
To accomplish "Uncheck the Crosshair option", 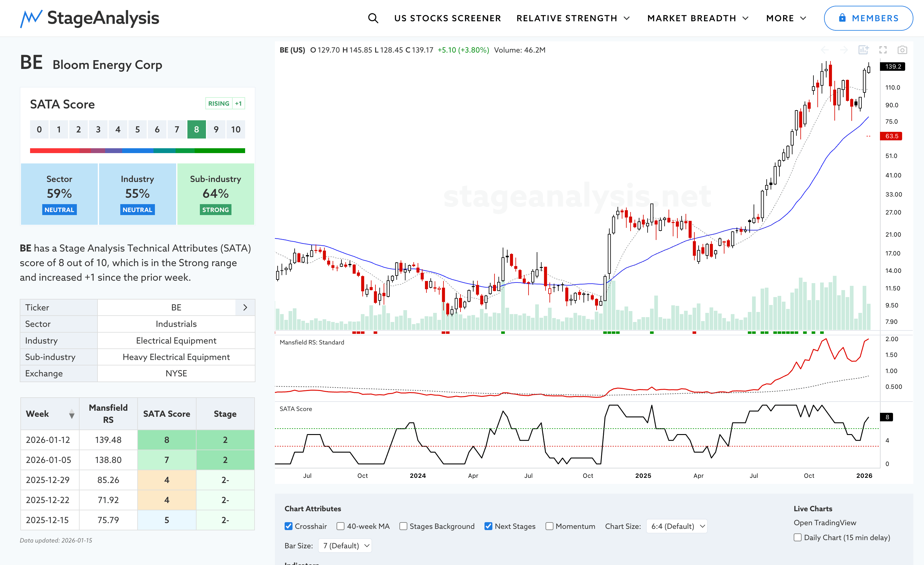I will click(x=288, y=526).
